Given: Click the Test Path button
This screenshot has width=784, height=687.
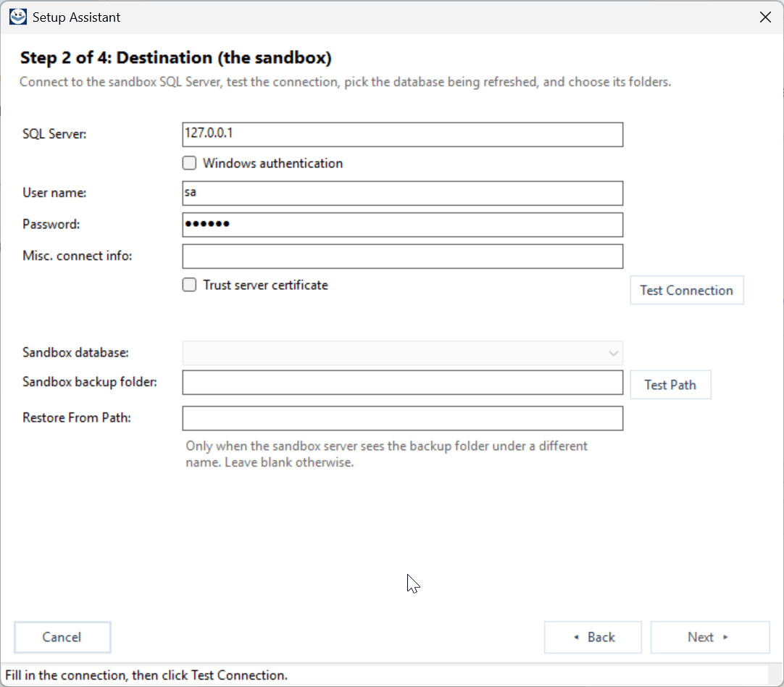Looking at the screenshot, I should point(670,385).
